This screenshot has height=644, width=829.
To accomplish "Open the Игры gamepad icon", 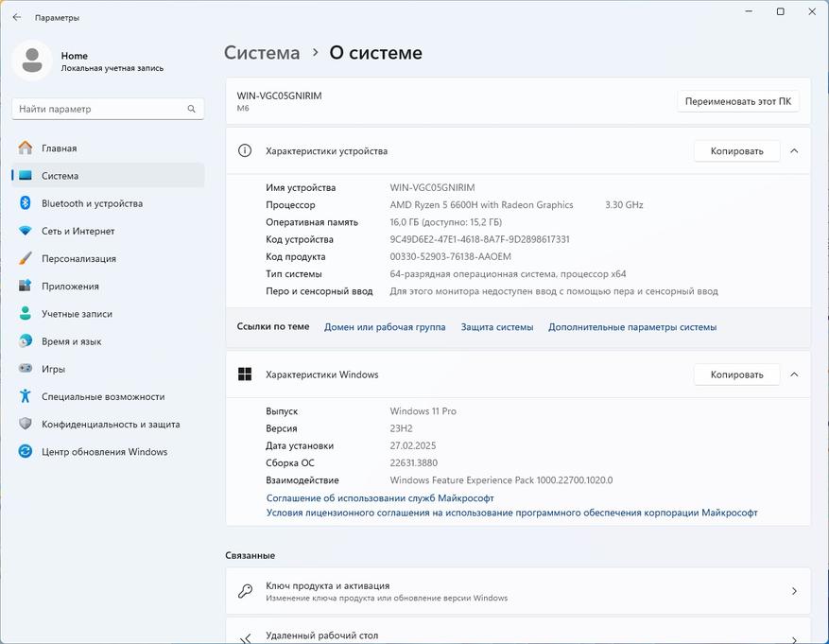I will point(26,369).
